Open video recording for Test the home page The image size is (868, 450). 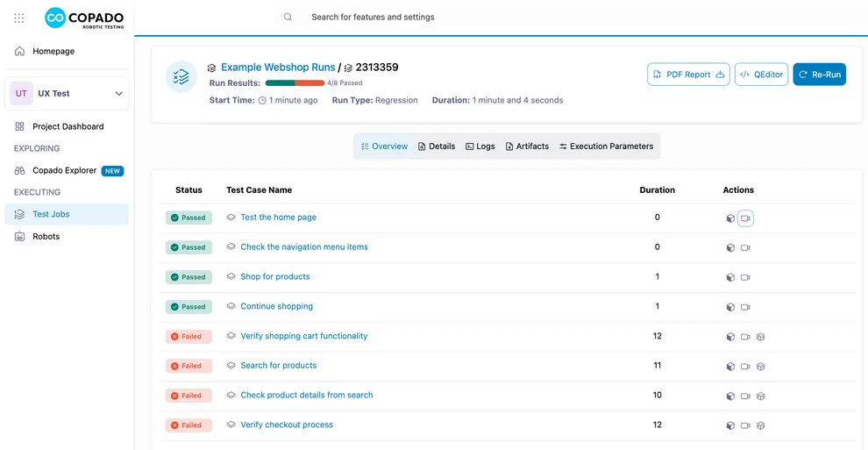[745, 218]
